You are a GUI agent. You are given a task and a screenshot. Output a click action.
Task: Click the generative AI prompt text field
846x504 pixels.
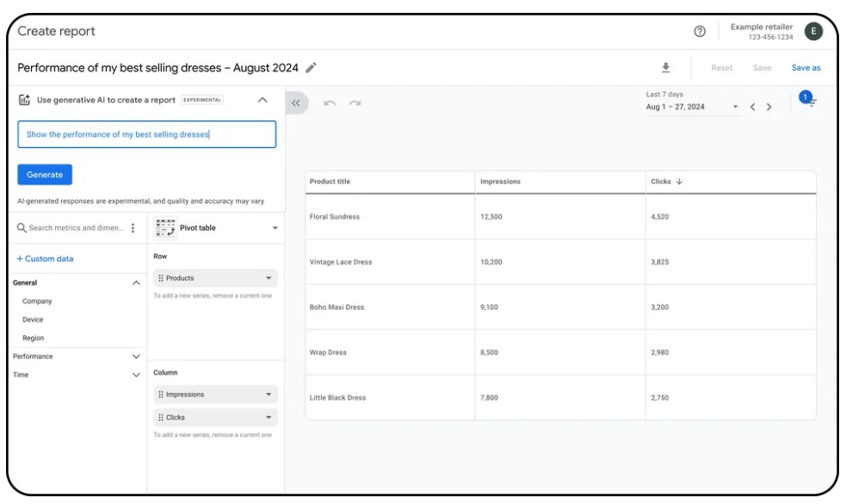pos(146,134)
